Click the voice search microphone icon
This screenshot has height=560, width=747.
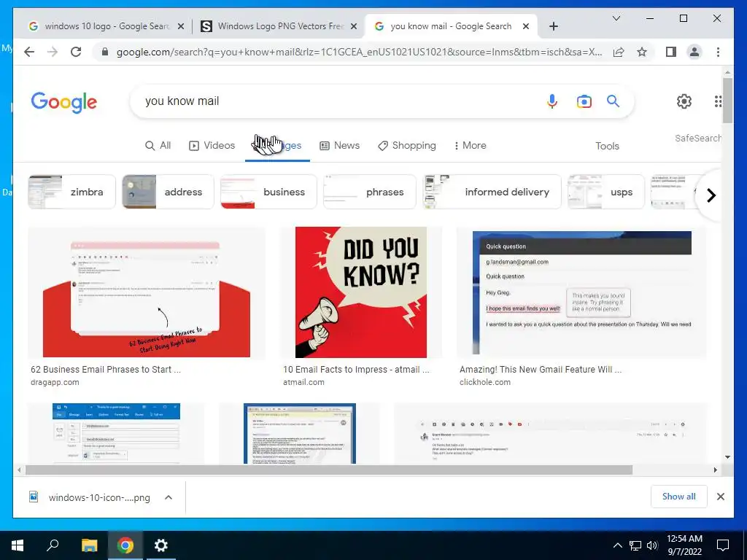pyautogui.click(x=551, y=101)
